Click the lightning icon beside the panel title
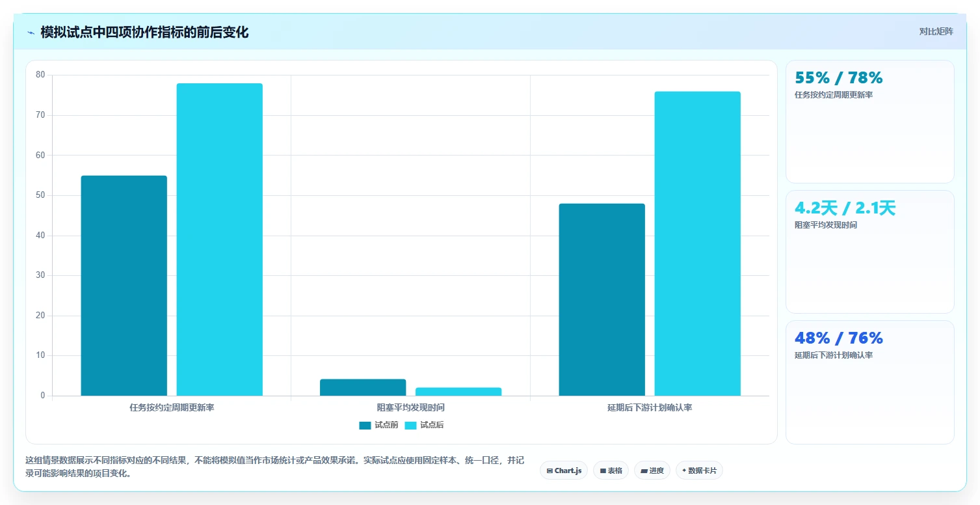The height and width of the screenshot is (505, 980). click(x=31, y=33)
